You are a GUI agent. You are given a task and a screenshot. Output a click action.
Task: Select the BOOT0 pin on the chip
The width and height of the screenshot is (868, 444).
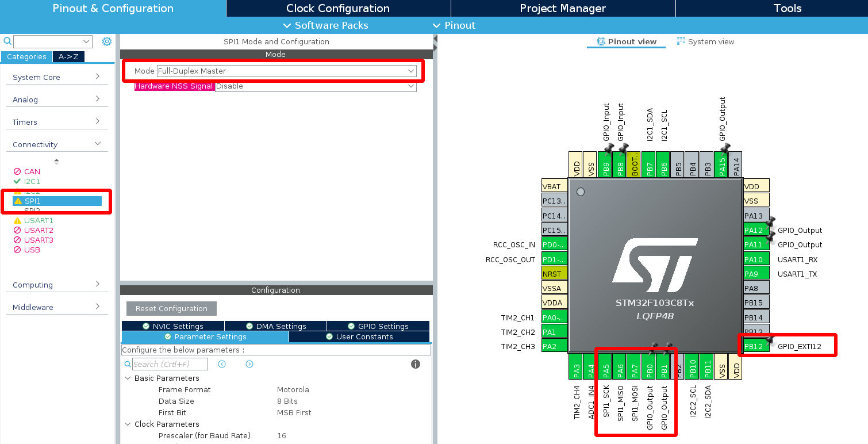pos(634,164)
